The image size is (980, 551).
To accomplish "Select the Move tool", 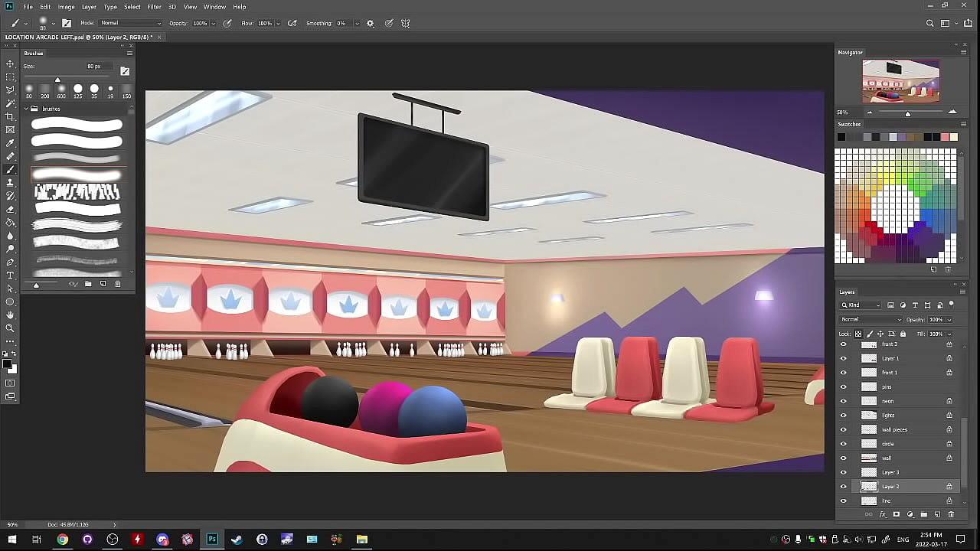I will (10, 64).
